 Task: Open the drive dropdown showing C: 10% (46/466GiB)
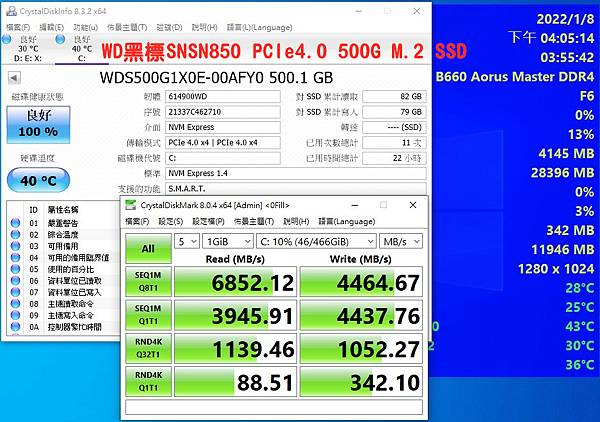[316, 242]
